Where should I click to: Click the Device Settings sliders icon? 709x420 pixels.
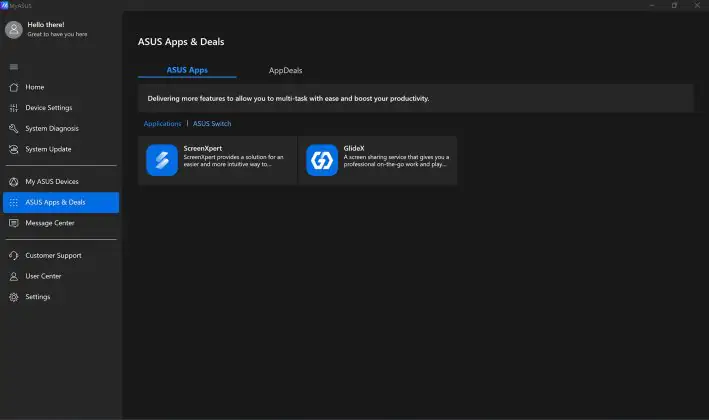point(14,108)
